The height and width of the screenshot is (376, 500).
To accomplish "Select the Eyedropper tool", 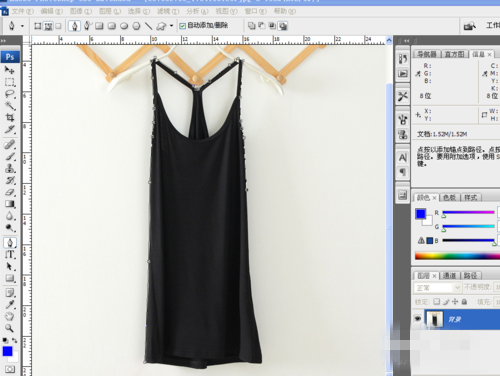I will click(x=9, y=304).
